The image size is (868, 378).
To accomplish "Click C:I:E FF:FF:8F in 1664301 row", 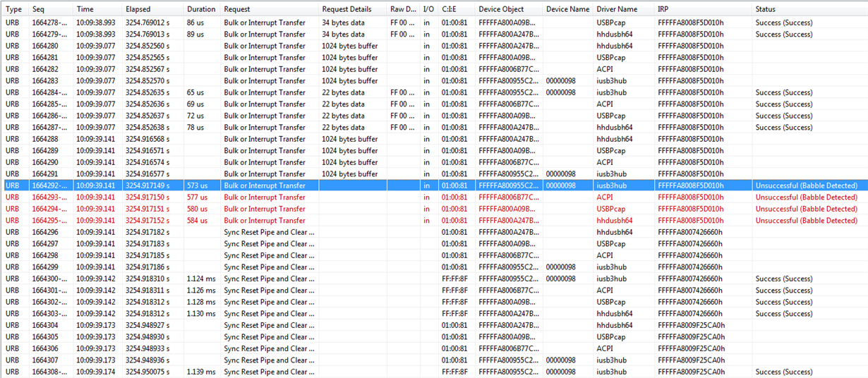I will (454, 290).
